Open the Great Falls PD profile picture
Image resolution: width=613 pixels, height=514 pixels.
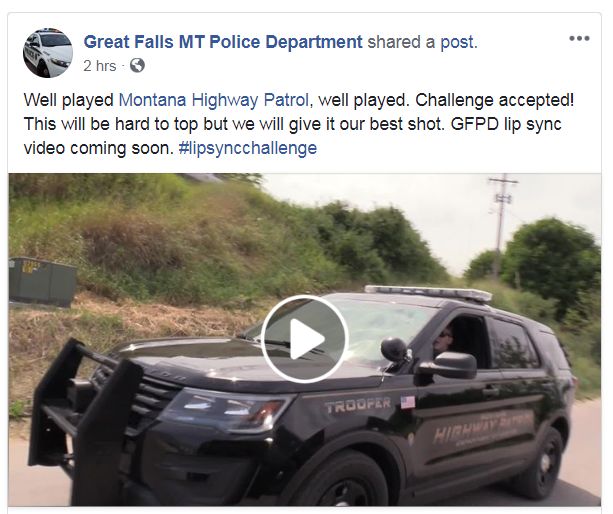[x=48, y=53]
